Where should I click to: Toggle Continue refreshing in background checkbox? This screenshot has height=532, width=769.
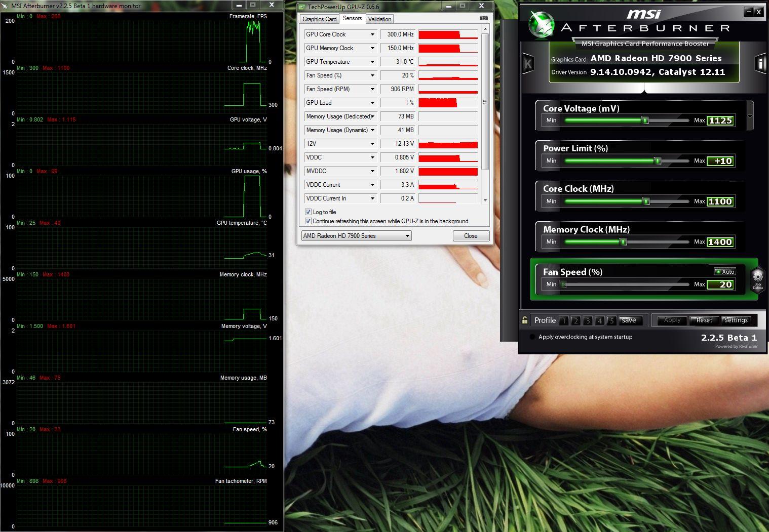(308, 221)
